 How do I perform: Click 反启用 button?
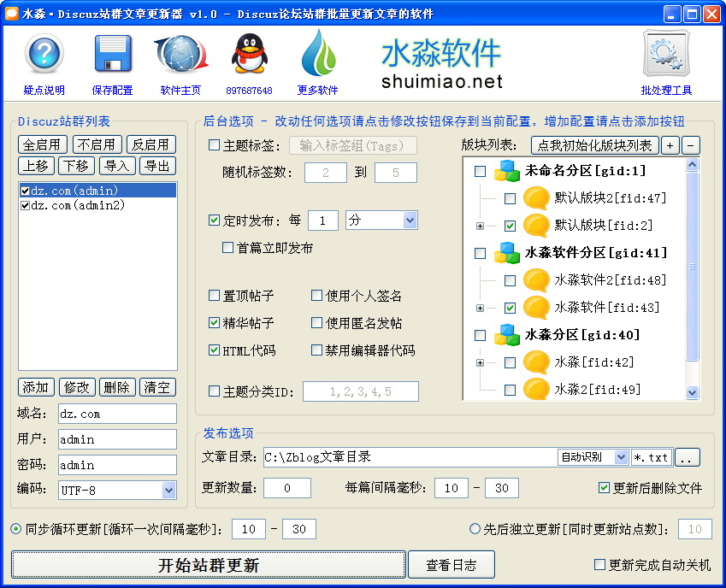point(151,144)
